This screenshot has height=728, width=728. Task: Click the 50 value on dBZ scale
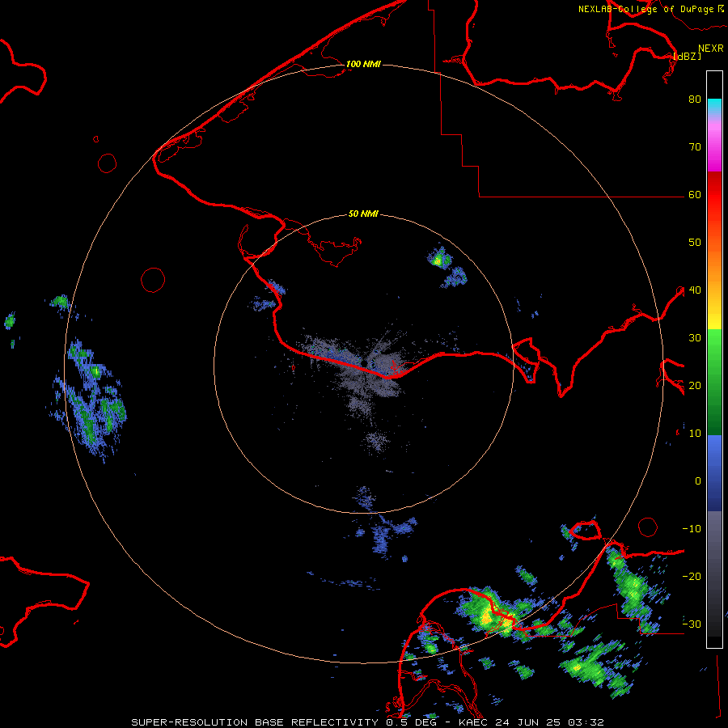695,243
